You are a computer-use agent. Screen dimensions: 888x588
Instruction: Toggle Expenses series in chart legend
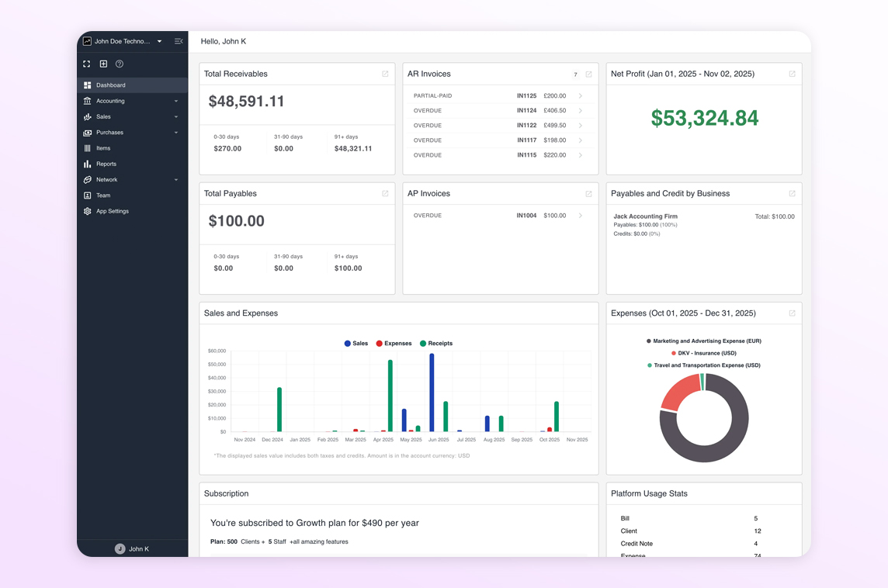tap(394, 343)
